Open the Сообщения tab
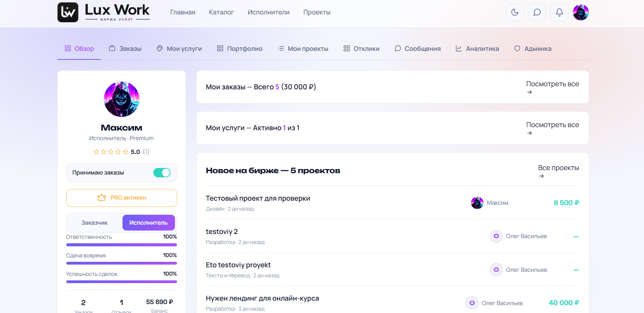Image resolution: width=644 pixels, height=313 pixels. (x=418, y=49)
